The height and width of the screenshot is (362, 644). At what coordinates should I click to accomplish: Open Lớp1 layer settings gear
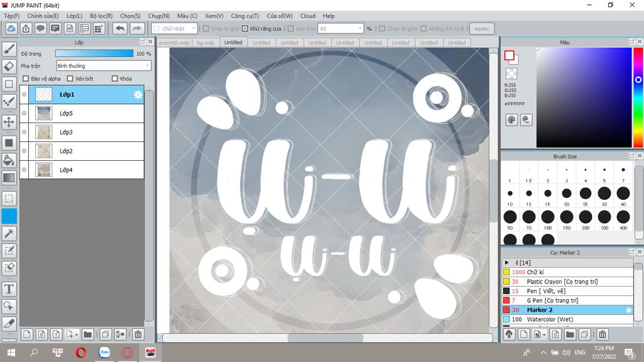tap(138, 95)
